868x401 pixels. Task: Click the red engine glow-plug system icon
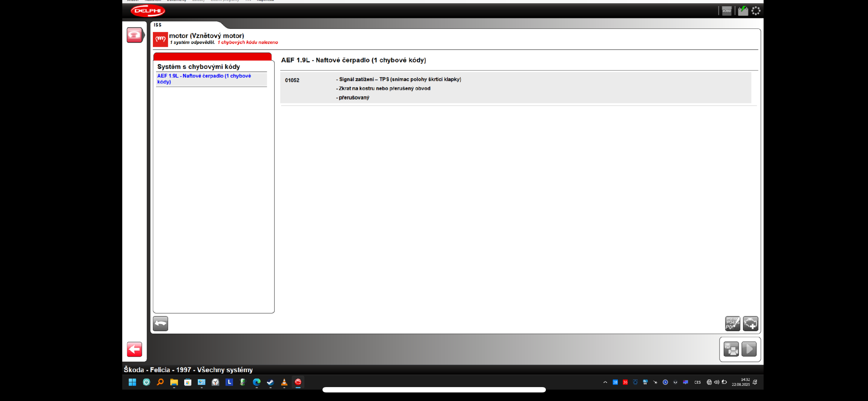tap(160, 39)
